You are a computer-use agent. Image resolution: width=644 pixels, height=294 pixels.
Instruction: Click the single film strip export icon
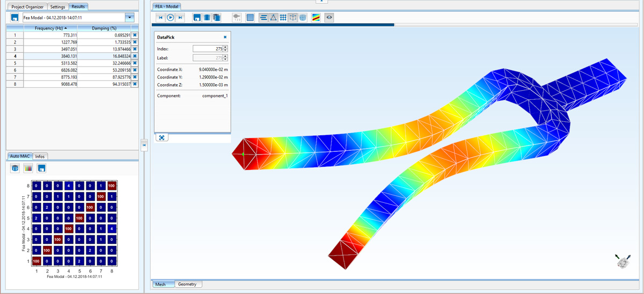point(207,18)
